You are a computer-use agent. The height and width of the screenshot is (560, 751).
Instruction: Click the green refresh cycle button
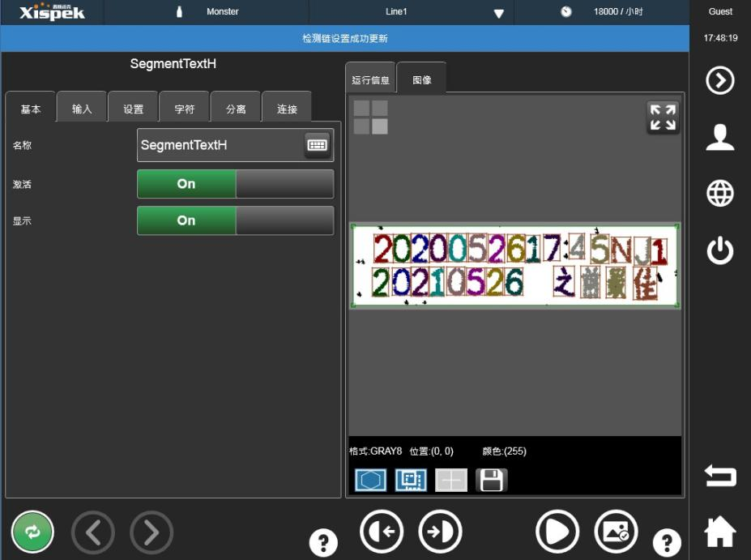(32, 532)
